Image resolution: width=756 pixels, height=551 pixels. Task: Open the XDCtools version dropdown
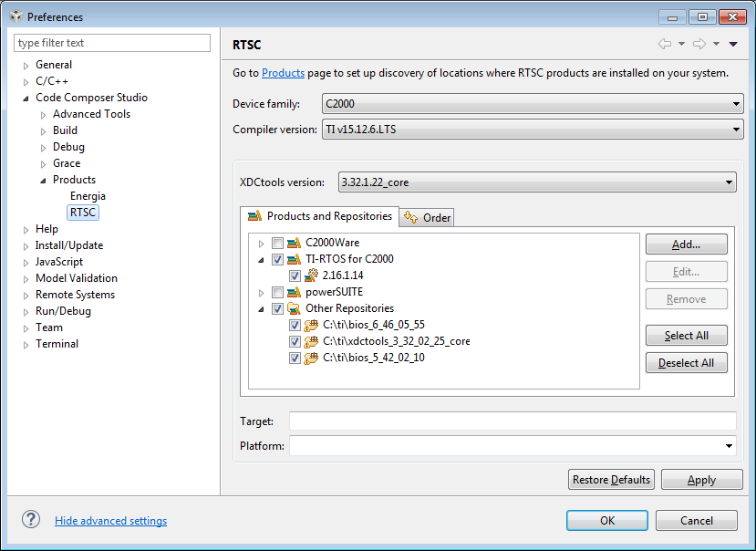[x=537, y=182]
